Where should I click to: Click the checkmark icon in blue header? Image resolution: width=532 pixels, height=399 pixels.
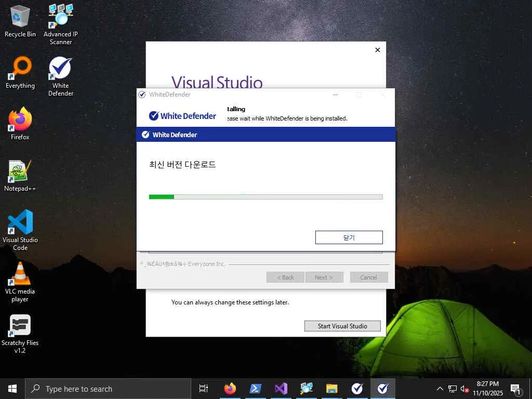tap(145, 135)
